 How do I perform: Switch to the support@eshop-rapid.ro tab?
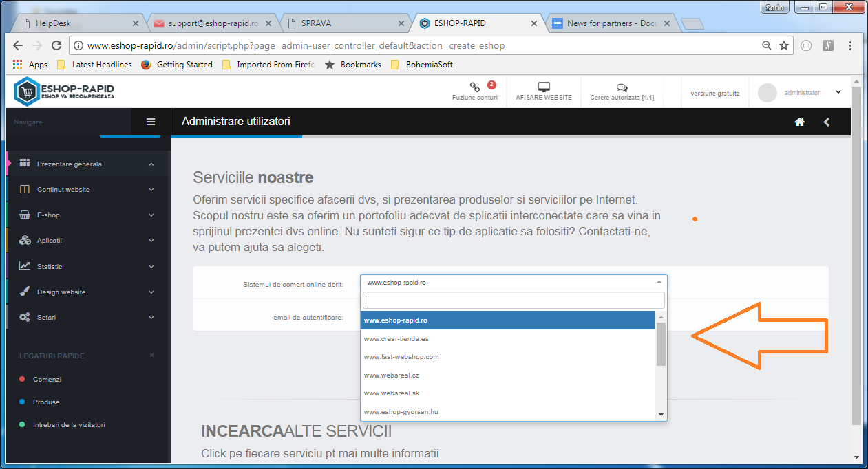coord(213,23)
